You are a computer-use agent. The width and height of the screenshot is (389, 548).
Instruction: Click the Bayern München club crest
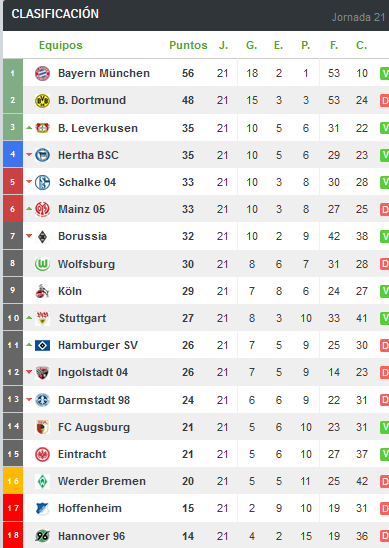click(x=42, y=73)
